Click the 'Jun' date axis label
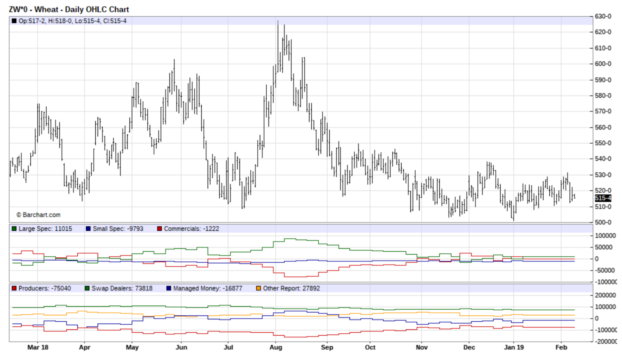Image resolution: width=622 pixels, height=364 pixels. (182, 347)
